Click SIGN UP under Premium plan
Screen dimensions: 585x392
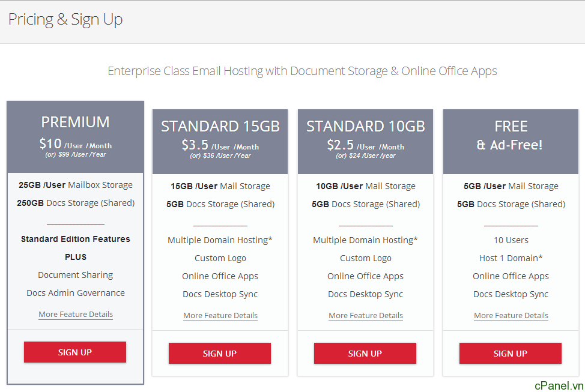(75, 352)
